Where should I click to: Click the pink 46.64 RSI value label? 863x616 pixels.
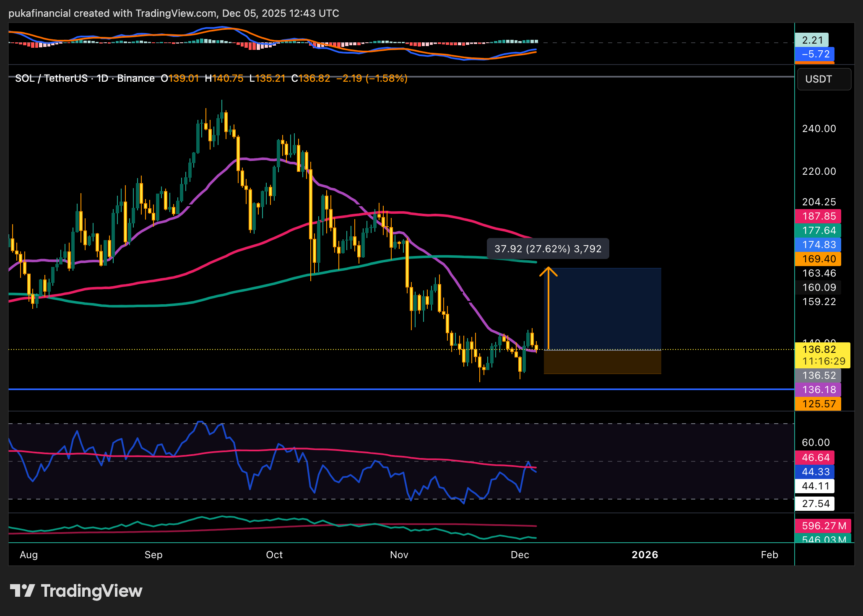click(x=815, y=458)
